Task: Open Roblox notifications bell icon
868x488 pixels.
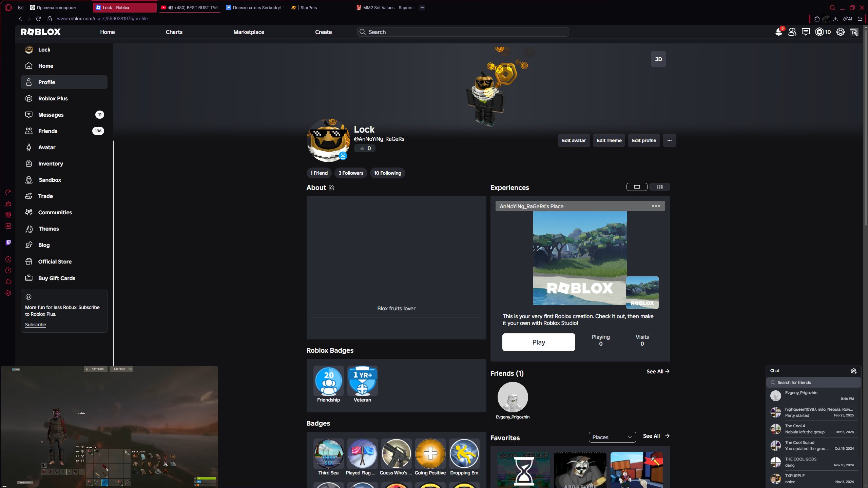Action: pos(778,32)
